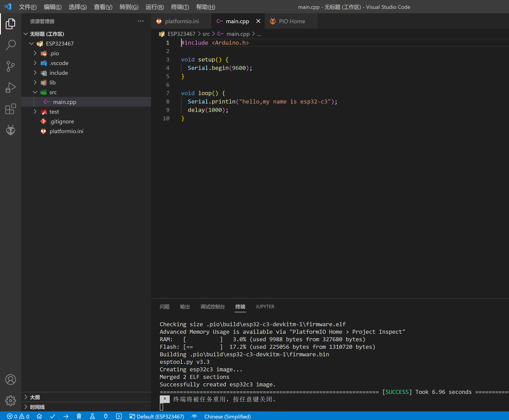Viewport: 509px width, 420px height.
Task: Expand the .pio folder
Action: coord(54,53)
